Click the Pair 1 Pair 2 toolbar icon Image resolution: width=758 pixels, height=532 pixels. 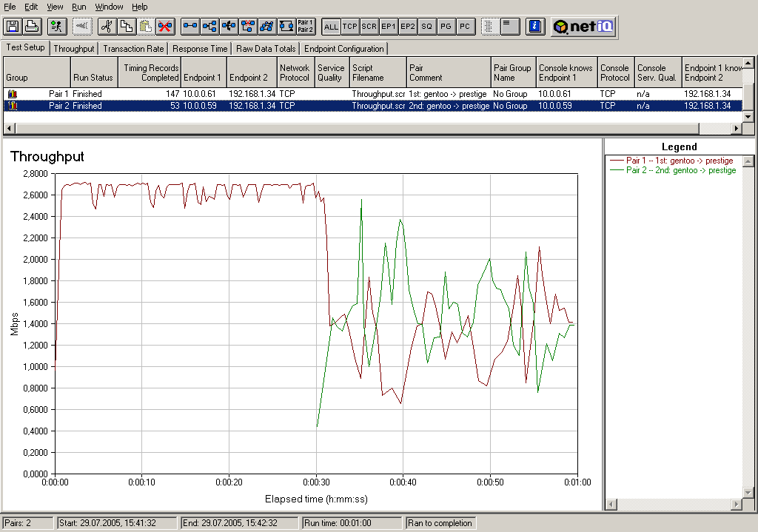tap(305, 27)
